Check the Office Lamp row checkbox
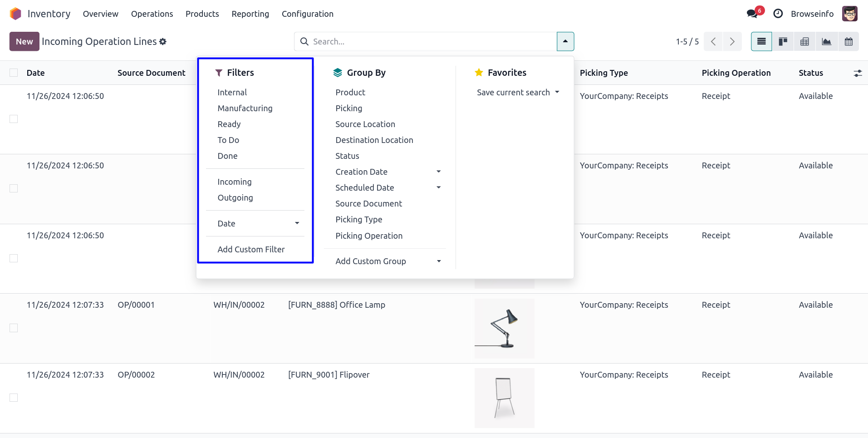Viewport: 868px width, 438px height. [x=14, y=328]
